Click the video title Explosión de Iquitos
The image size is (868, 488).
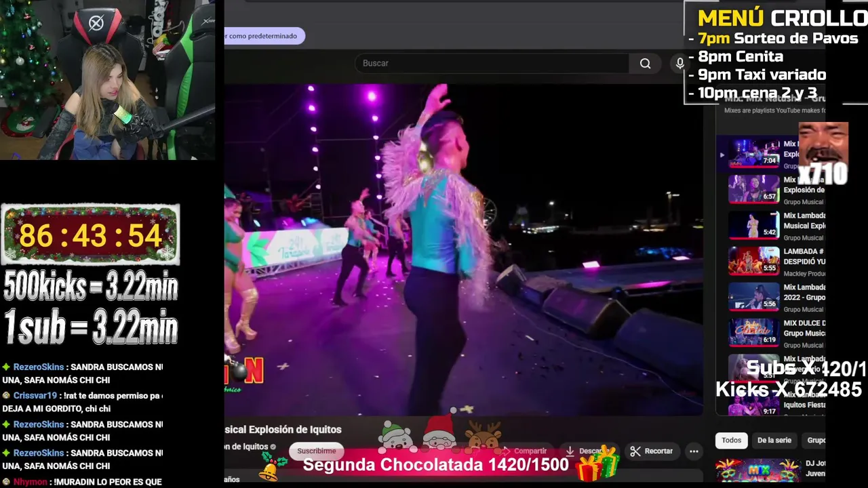click(x=283, y=430)
